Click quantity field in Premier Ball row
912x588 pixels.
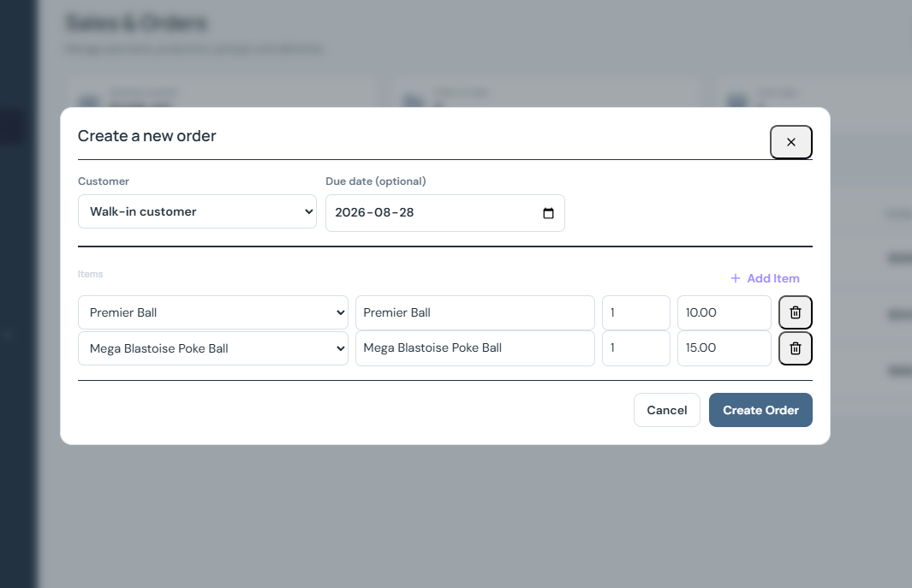coord(635,313)
